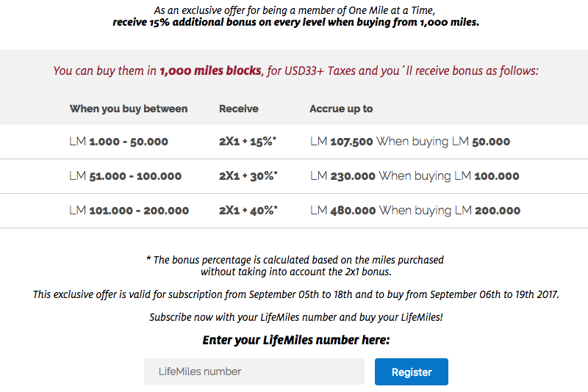Screen dimensions: 588x392
Task: Click 'Enter your LifeMiles number here' heading
Action: [296, 340]
